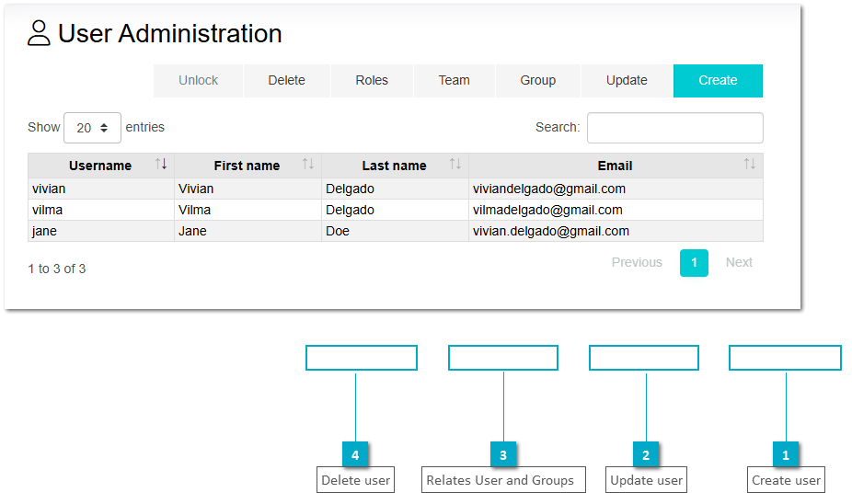Screen dimensions: 852x504
Task: Select the username cell 'vilma'
Action: click(x=101, y=210)
